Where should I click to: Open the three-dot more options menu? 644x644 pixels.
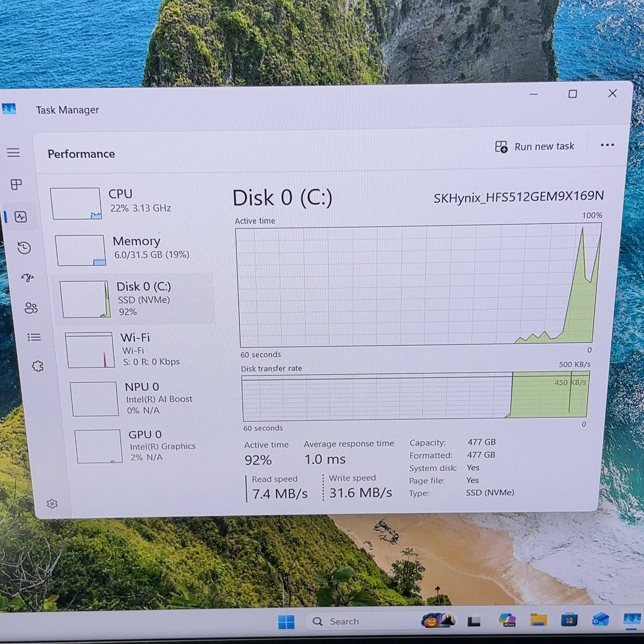608,145
